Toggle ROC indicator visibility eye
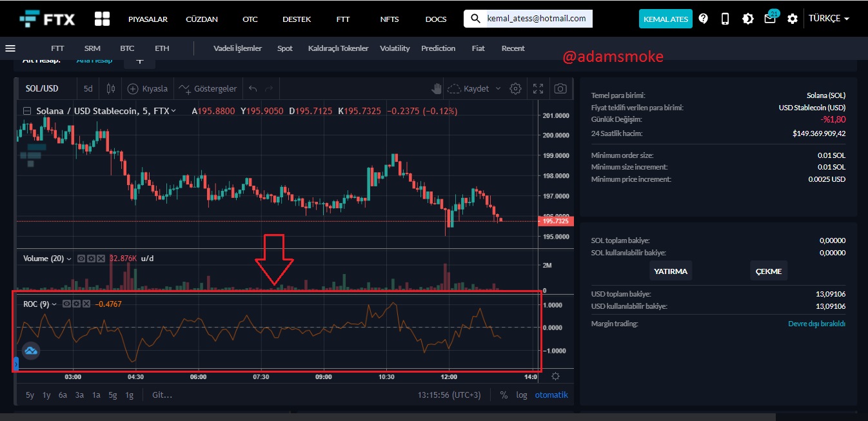Screen dimensions: 868x421 coord(66,304)
